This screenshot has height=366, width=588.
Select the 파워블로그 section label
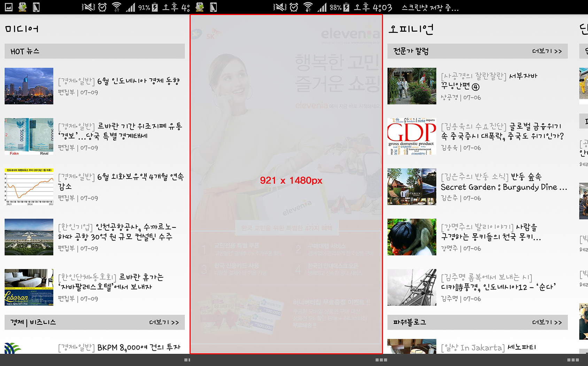click(410, 322)
